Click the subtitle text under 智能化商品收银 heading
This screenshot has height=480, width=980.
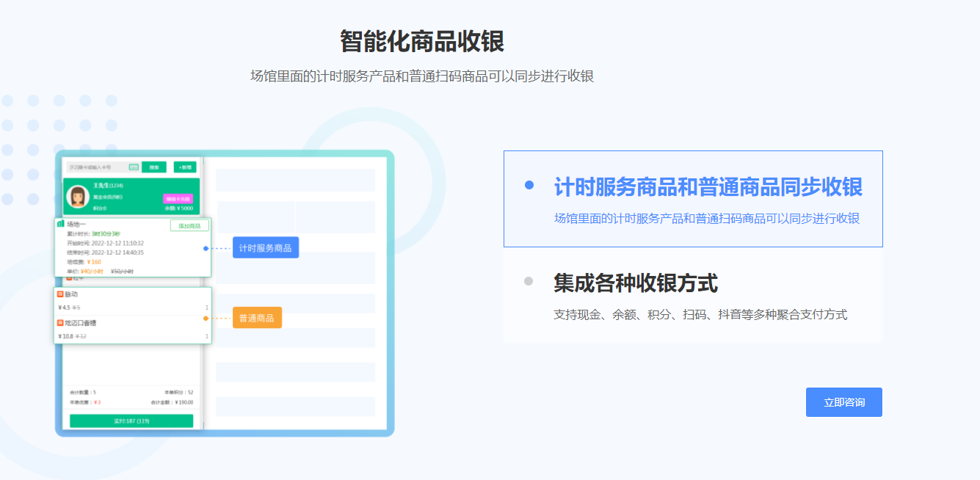[x=422, y=76]
